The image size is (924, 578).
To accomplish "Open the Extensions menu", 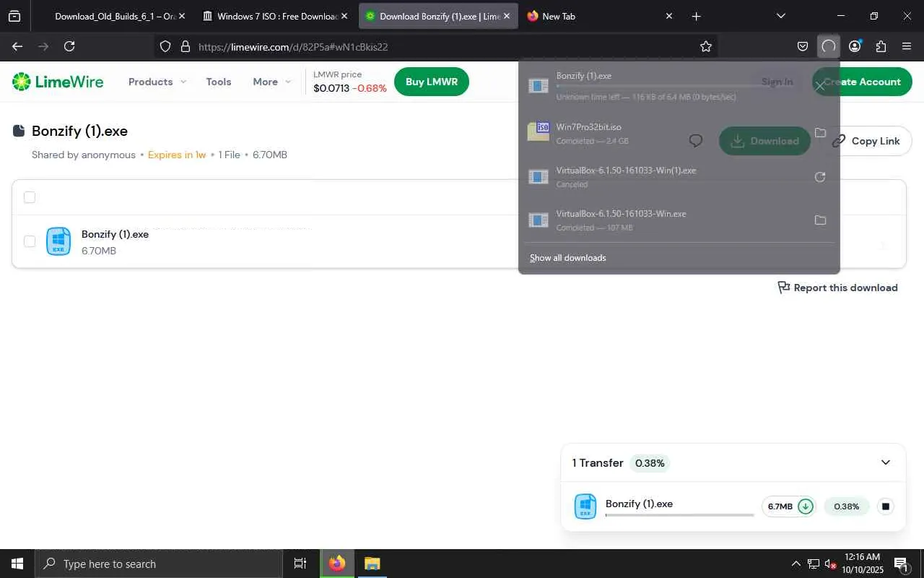I will tap(881, 46).
